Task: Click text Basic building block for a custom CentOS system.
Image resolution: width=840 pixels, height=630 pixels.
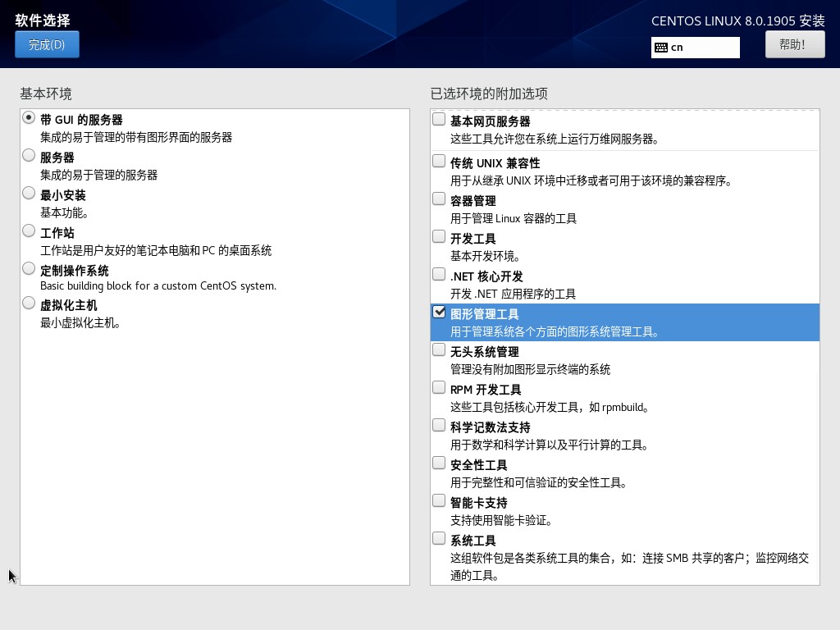Action: 158,286
